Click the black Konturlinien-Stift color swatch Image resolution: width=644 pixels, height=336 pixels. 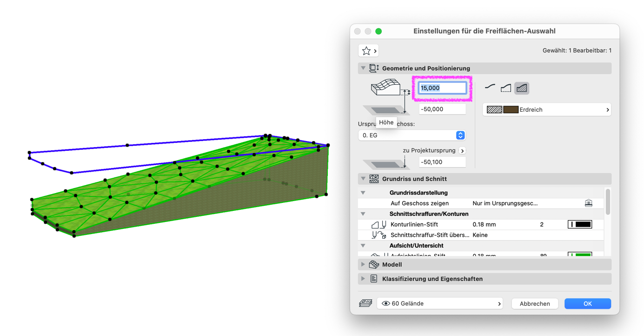click(x=580, y=224)
